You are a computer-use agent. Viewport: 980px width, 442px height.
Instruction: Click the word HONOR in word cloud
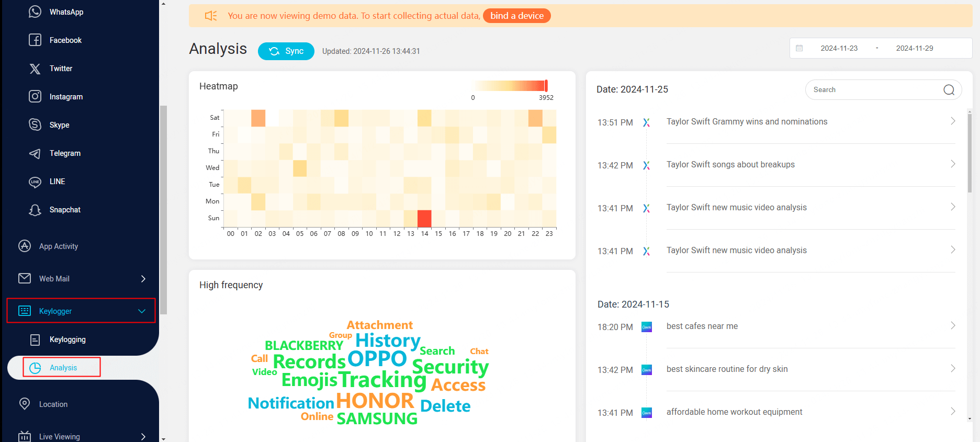pyautogui.click(x=375, y=401)
